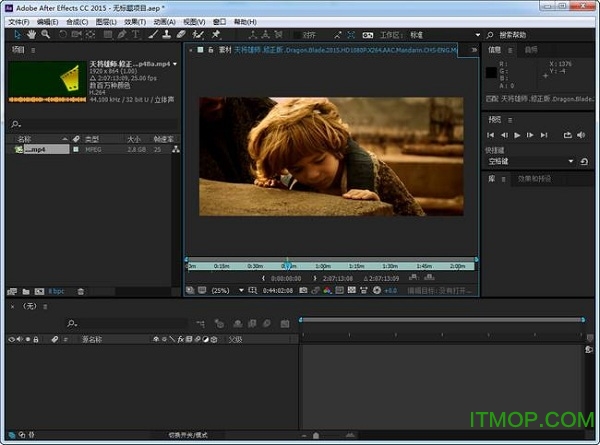Open magnification ratio dropdown (25%)
Viewport: 600px width, 445px height.
(241, 290)
